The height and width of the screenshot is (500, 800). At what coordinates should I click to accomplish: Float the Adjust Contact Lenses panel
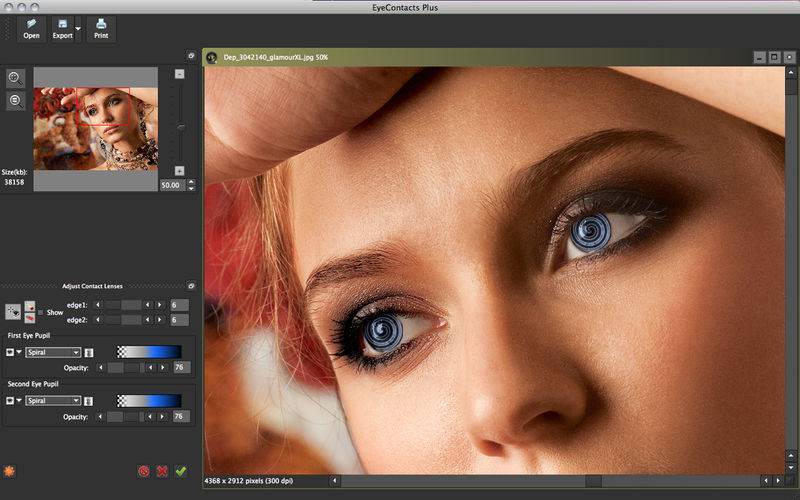pyautogui.click(x=191, y=286)
